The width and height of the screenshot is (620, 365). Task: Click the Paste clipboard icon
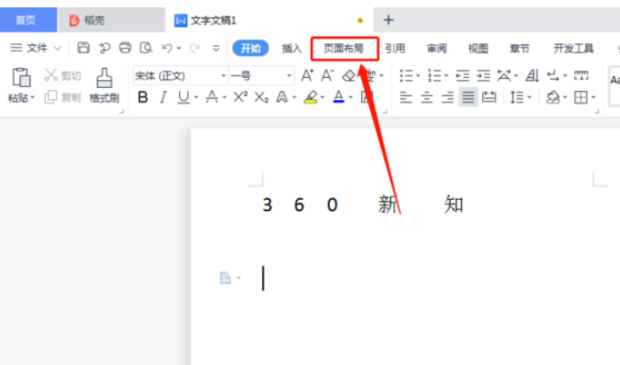coord(21,78)
